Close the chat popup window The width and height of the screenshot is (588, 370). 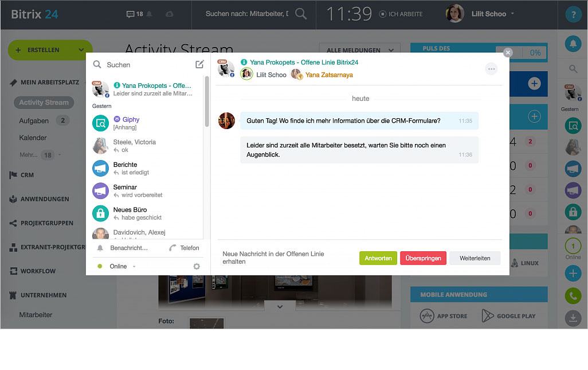pyautogui.click(x=508, y=53)
